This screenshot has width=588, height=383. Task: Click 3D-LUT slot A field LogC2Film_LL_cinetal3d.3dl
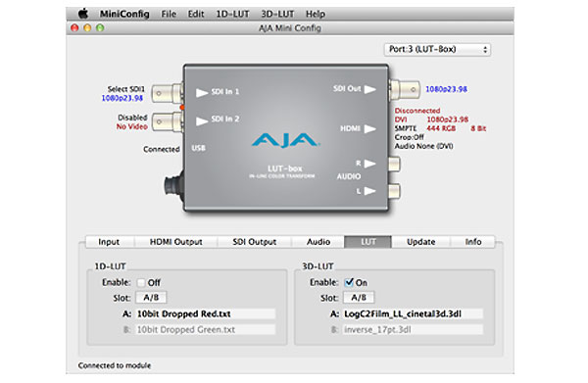(413, 314)
